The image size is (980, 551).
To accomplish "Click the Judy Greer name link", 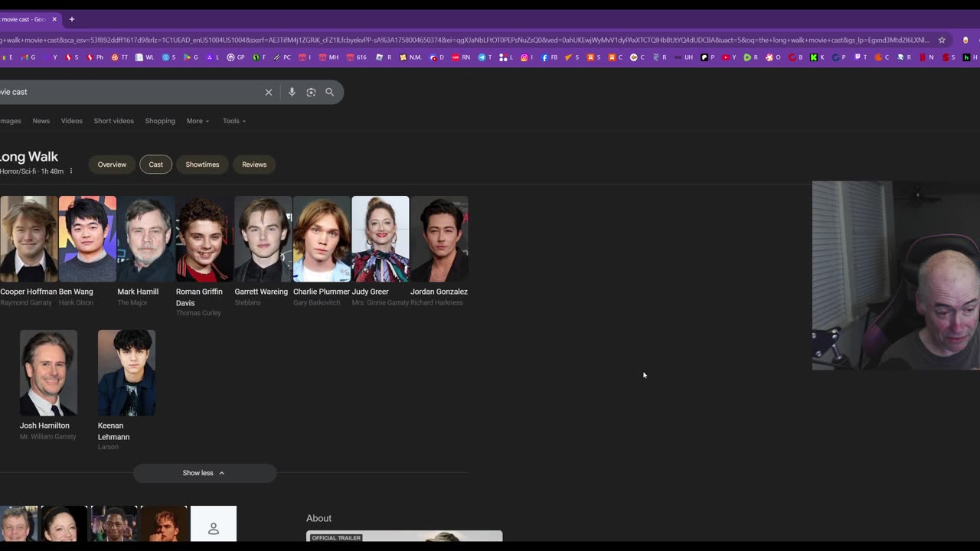I will 371,292.
